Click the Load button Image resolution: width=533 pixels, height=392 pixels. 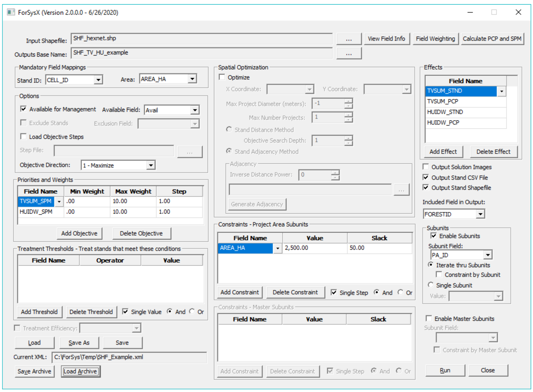coord(34,343)
